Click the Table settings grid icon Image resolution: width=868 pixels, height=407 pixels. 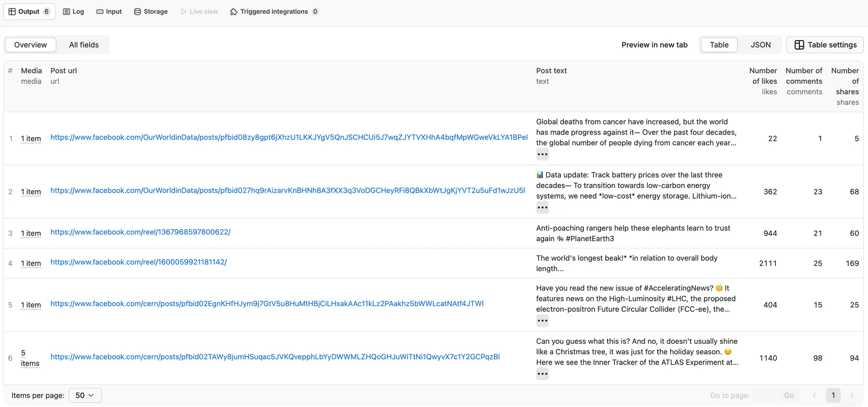799,45
